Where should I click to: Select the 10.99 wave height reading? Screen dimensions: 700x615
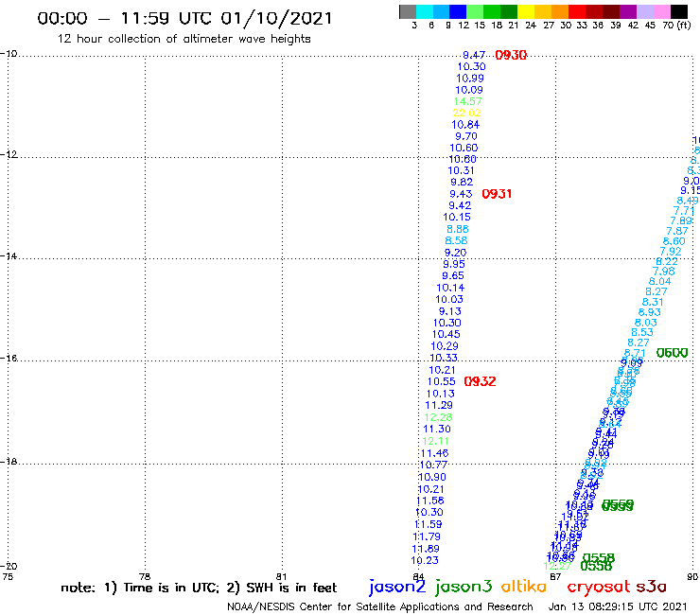point(469,79)
